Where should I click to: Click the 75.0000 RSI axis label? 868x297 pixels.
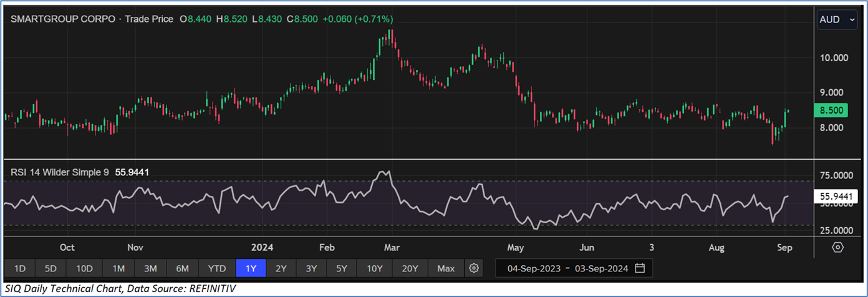pyautogui.click(x=837, y=176)
